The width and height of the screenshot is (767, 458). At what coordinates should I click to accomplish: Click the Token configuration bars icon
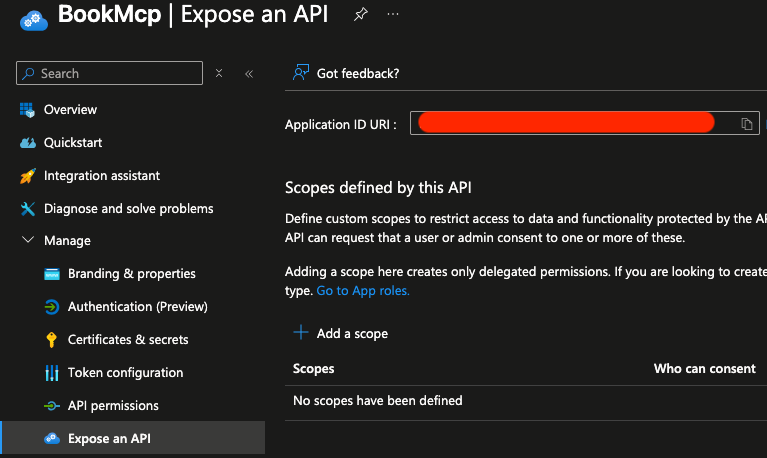pyautogui.click(x=51, y=373)
